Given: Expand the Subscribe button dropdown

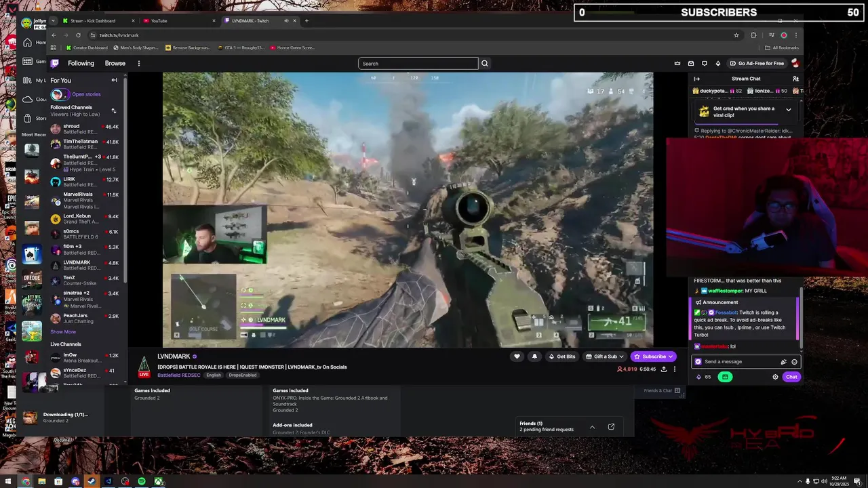Looking at the screenshot, I should (x=671, y=357).
